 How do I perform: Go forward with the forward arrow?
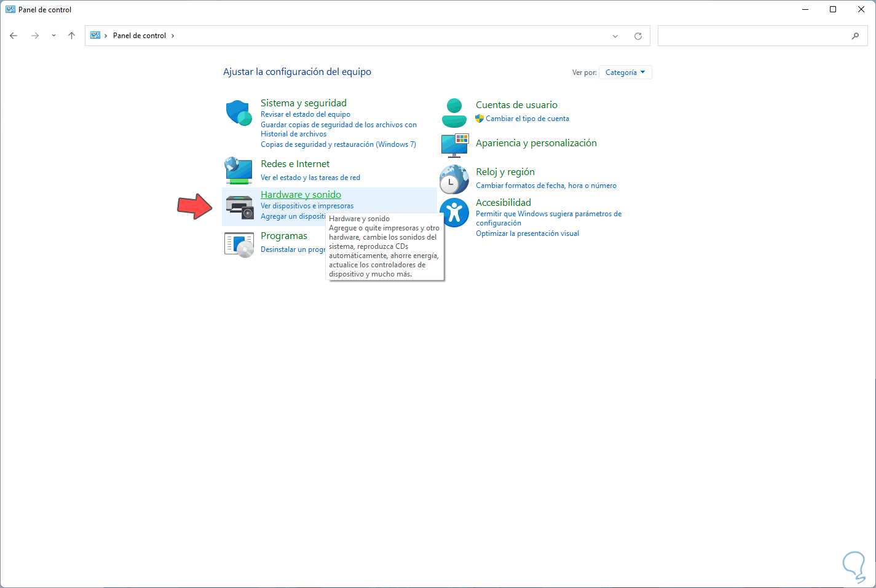coord(35,36)
